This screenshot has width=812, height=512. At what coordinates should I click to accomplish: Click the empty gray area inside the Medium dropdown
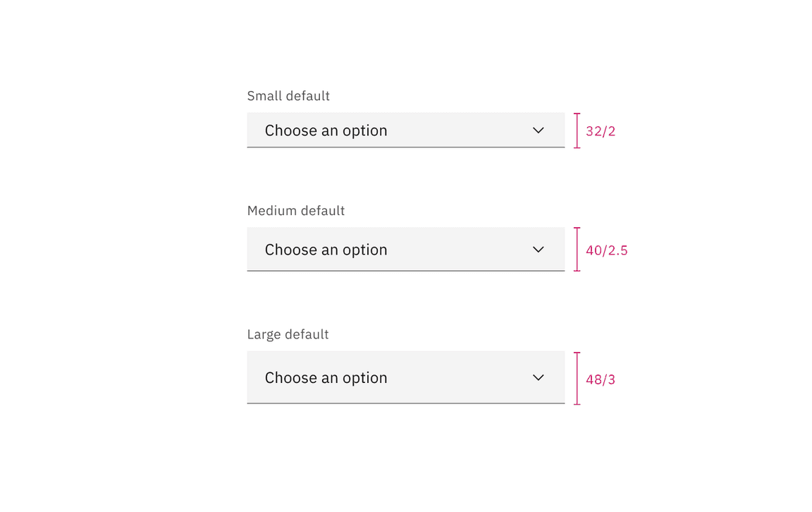pos(458,250)
